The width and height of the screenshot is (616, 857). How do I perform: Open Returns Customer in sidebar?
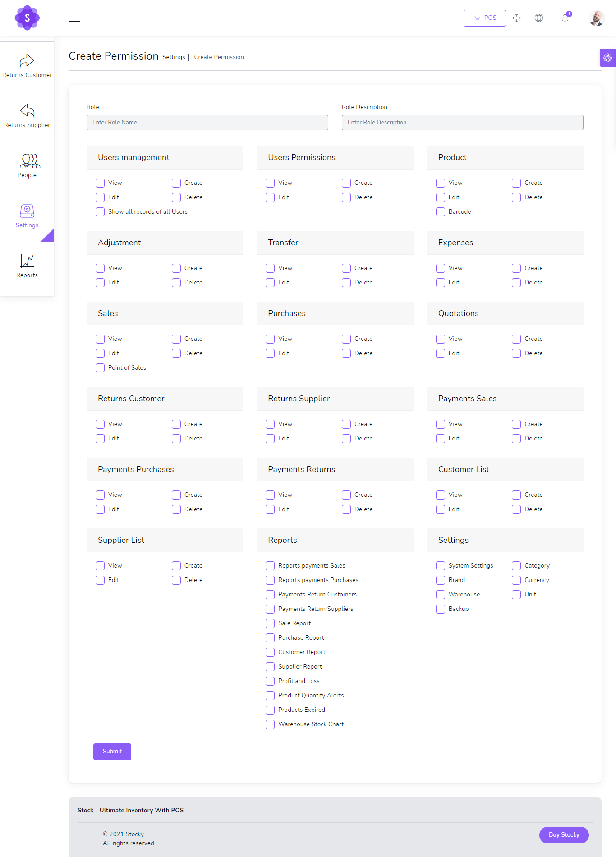(27, 66)
